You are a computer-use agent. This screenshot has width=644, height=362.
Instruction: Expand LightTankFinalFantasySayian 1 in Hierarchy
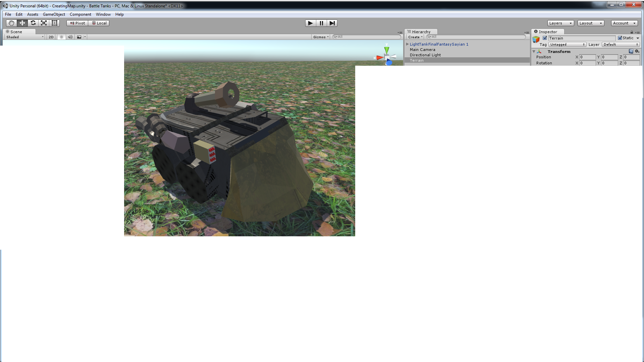tap(407, 44)
